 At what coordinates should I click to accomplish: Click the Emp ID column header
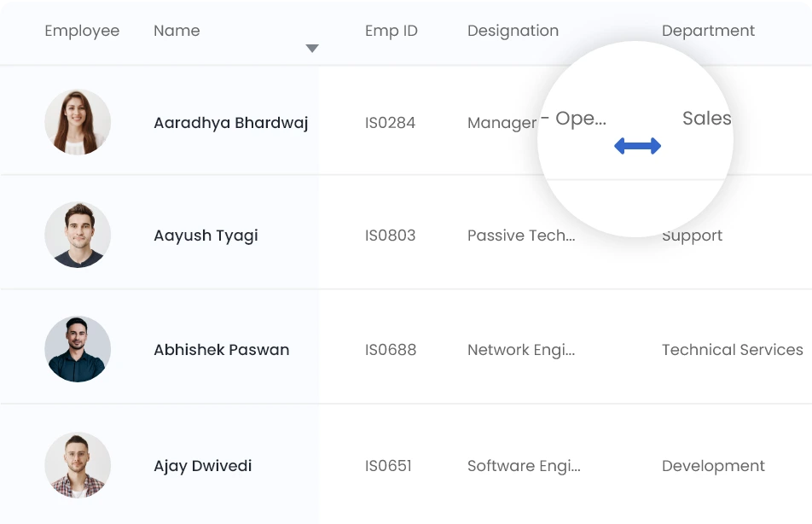391,31
